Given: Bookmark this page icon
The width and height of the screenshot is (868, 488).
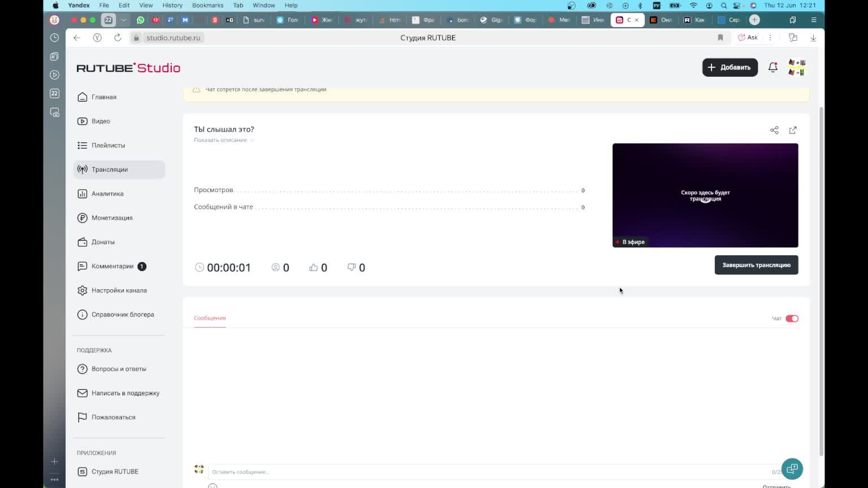Looking at the screenshot, I should point(720,38).
